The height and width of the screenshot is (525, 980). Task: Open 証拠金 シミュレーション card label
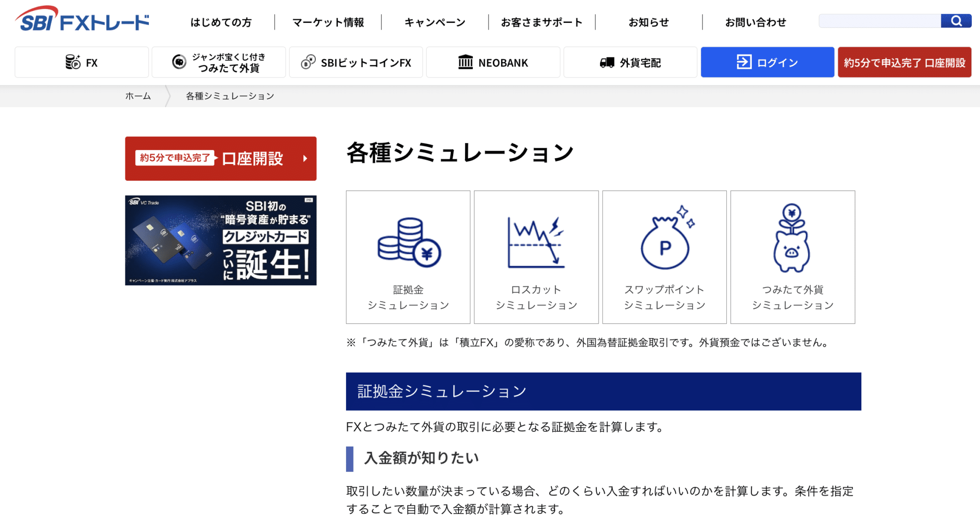click(x=408, y=297)
